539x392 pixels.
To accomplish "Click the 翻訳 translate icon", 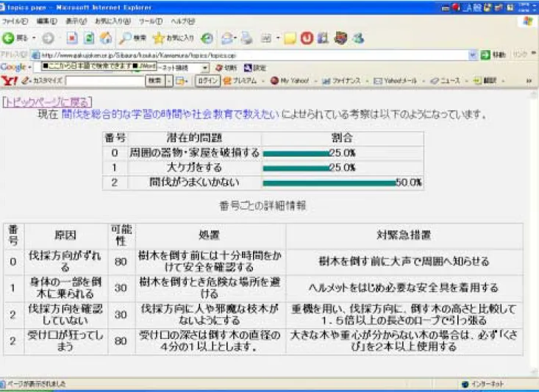I will tap(476, 81).
